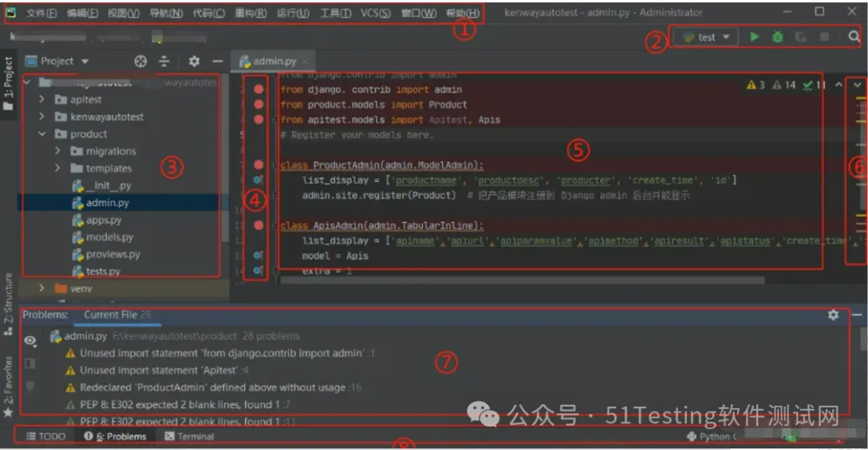Expand the migrations folder

57,150
